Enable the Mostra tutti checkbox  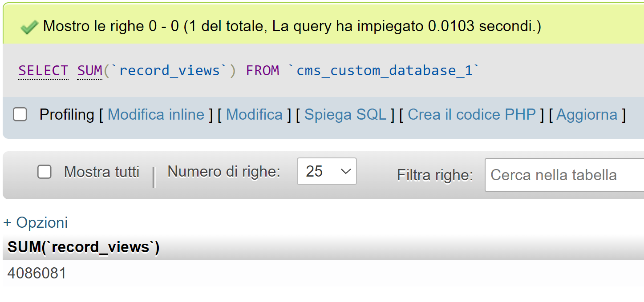tap(45, 172)
